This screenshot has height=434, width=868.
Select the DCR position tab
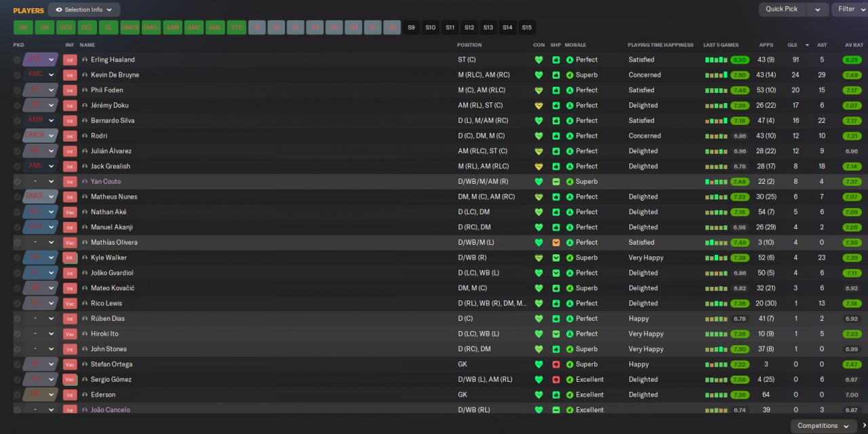66,28
